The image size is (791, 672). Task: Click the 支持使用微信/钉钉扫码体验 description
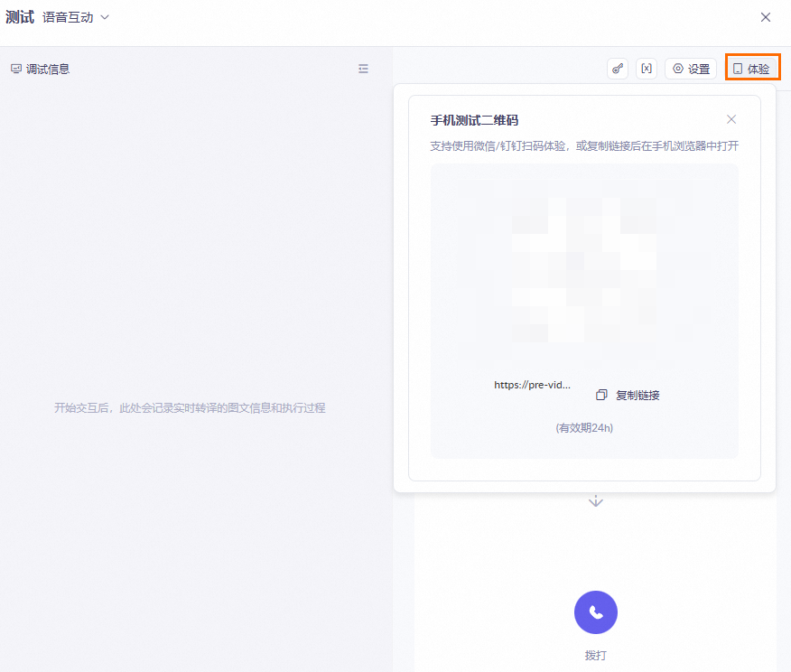coord(584,145)
